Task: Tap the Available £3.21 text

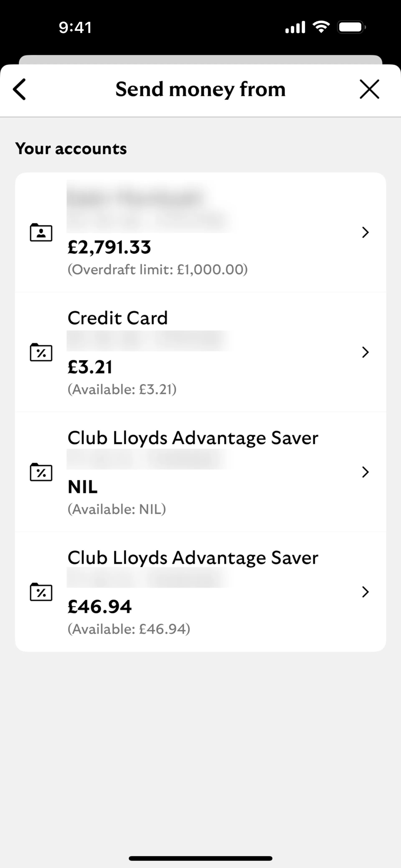Action: (122, 389)
